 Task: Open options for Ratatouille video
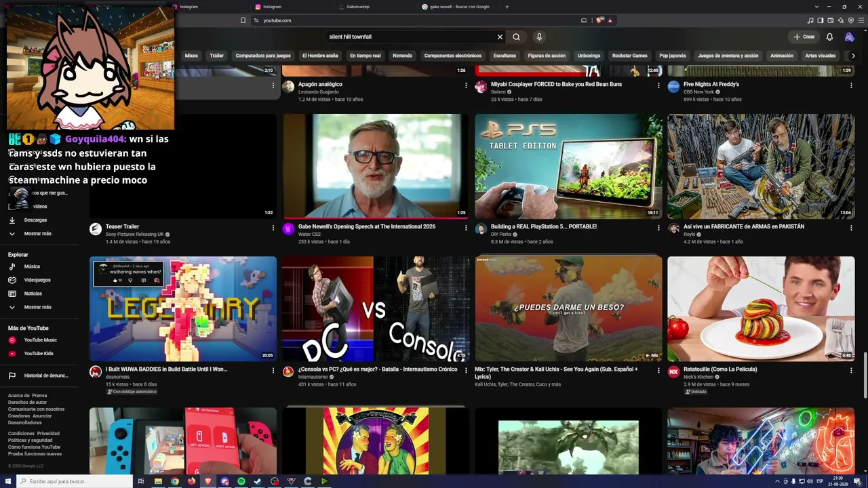pos(851,370)
